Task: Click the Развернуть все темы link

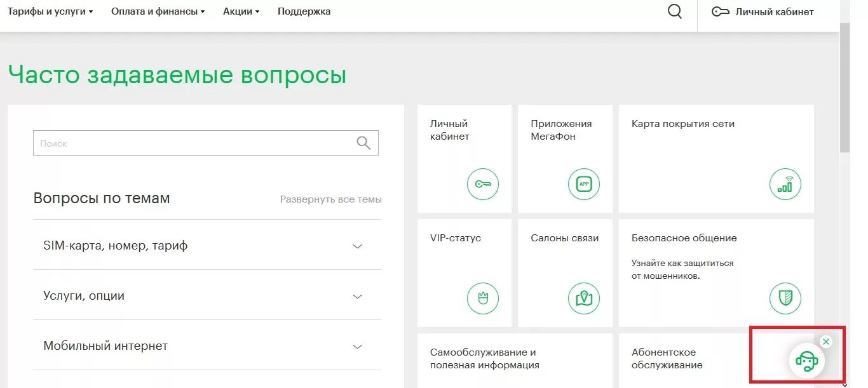Action: (x=330, y=199)
